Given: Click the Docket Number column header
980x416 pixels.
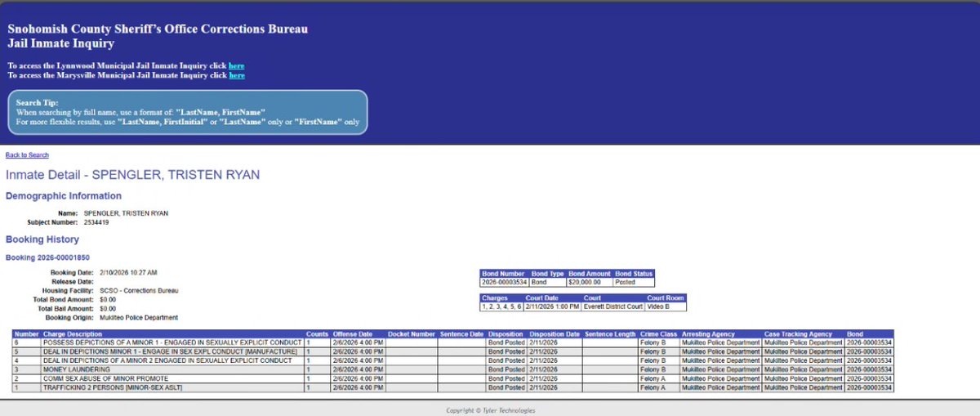Looking at the screenshot, I should click(412, 334).
